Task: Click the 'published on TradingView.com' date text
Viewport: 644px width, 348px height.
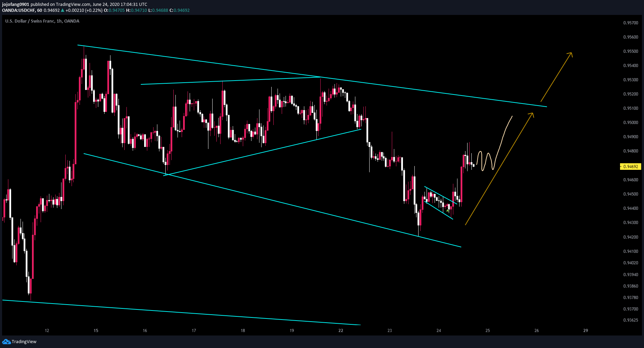Action: [x=89, y=5]
